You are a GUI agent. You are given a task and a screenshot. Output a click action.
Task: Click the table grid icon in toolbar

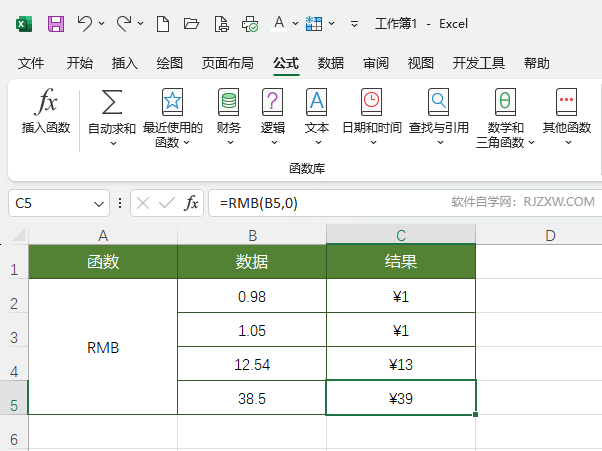[314, 24]
